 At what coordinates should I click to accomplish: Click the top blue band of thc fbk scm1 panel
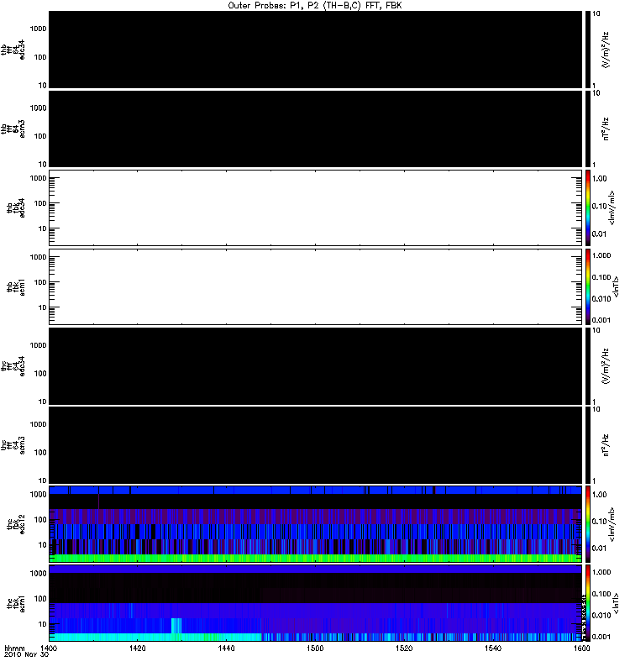coord(315,570)
